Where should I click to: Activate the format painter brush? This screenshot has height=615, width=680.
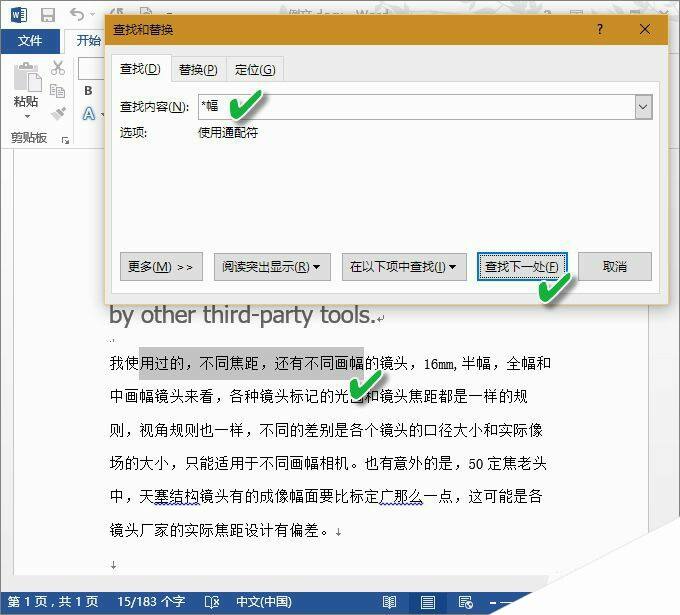coord(58,113)
